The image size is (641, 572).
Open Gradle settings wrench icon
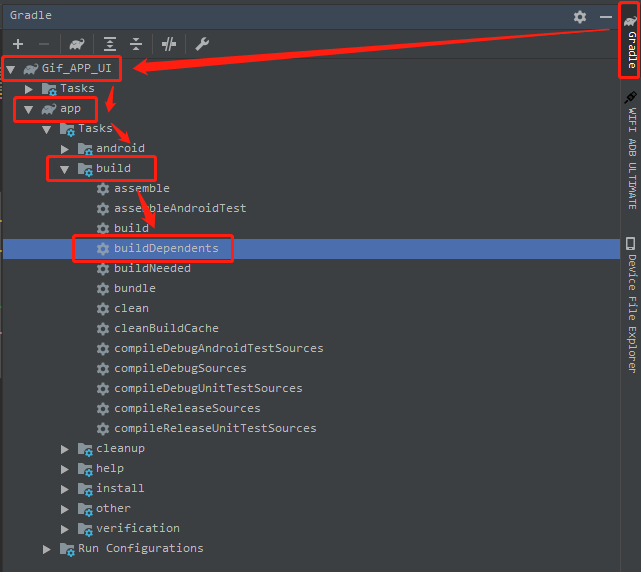click(202, 44)
